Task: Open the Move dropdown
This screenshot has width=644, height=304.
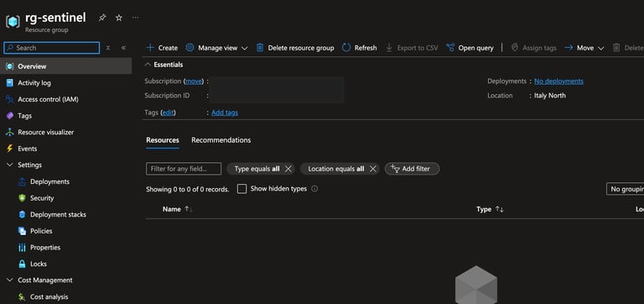Action: click(x=584, y=48)
